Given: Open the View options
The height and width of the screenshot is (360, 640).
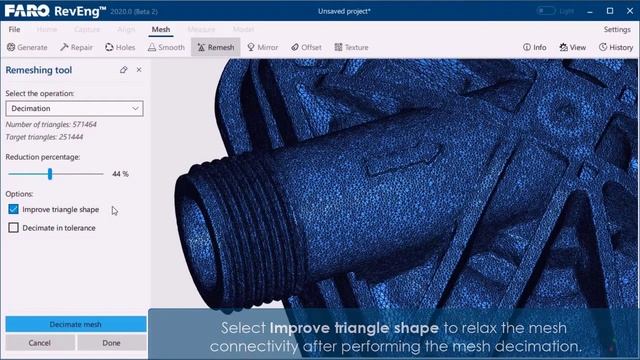Looking at the screenshot, I should (573, 47).
